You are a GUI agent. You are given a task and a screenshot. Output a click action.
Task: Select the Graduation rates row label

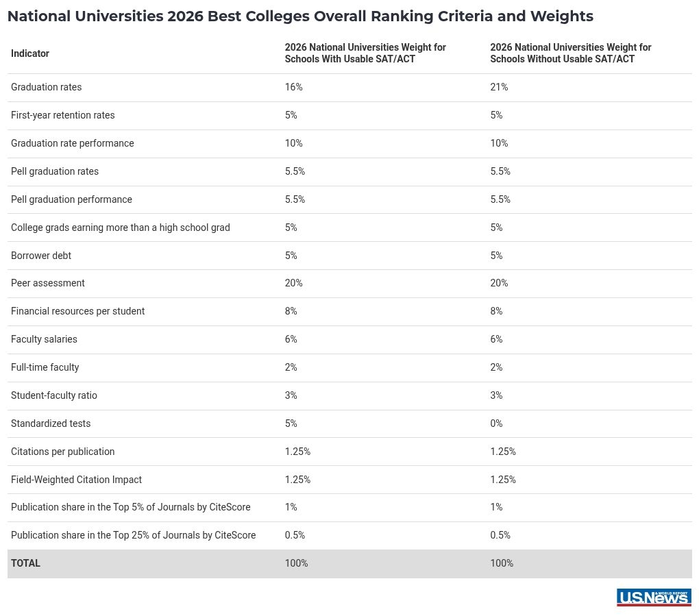pyautogui.click(x=46, y=87)
